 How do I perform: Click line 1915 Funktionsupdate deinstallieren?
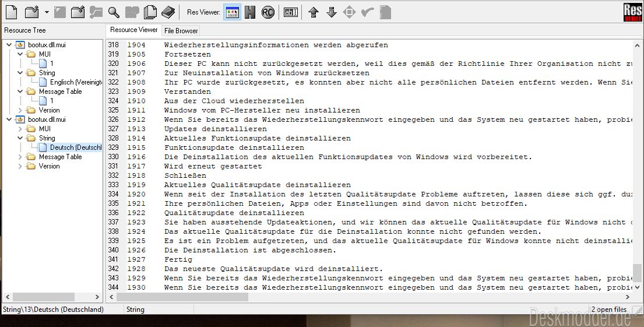point(234,147)
